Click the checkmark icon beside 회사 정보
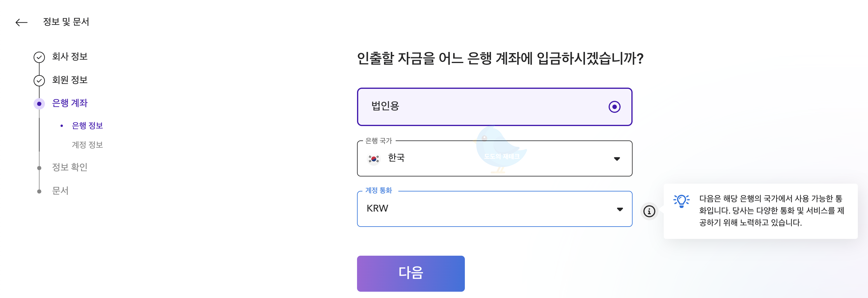The height and width of the screenshot is (298, 868). (x=40, y=57)
